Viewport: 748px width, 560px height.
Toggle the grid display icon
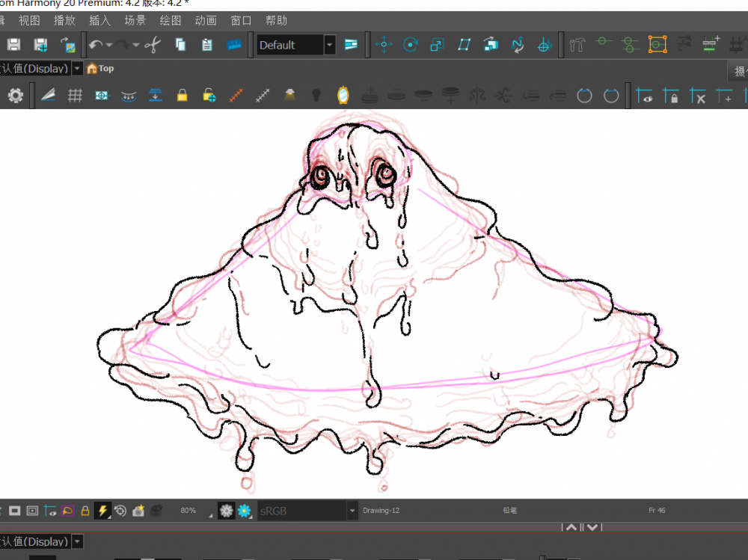tap(75, 96)
